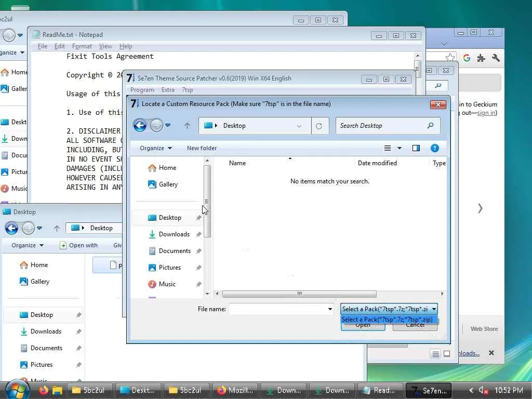Open Help menu in Notepad
This screenshot has height=399, width=532.
click(x=126, y=46)
